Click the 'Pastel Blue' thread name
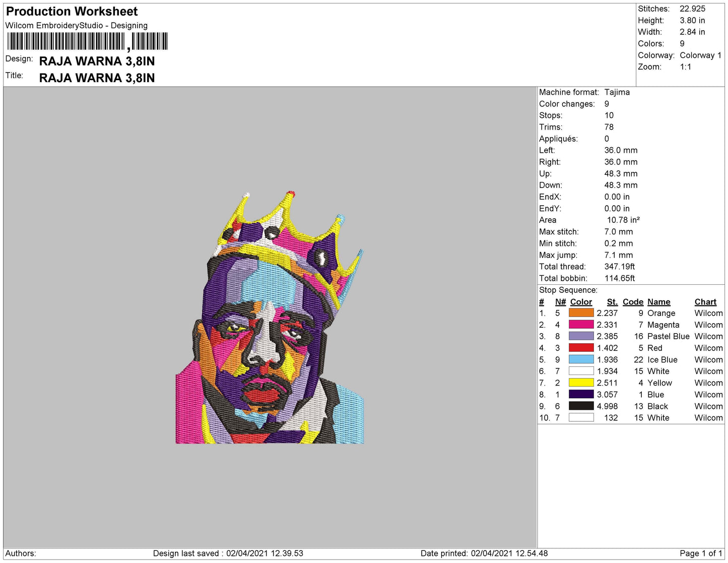The height and width of the screenshot is (563, 728). tap(668, 336)
